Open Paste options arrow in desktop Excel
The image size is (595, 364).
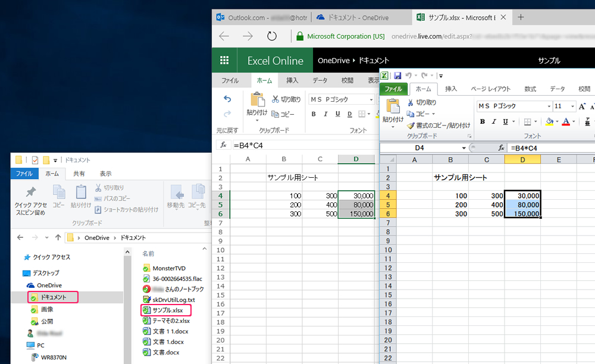(x=393, y=127)
